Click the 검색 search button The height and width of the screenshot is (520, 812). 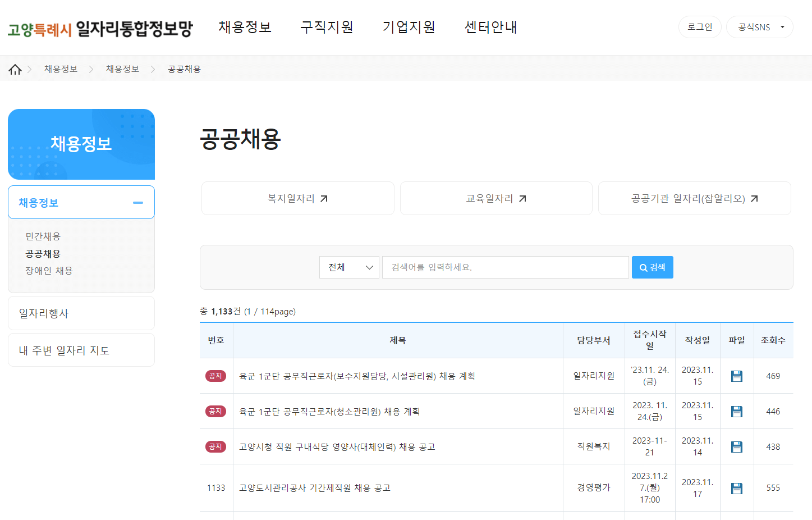point(653,267)
